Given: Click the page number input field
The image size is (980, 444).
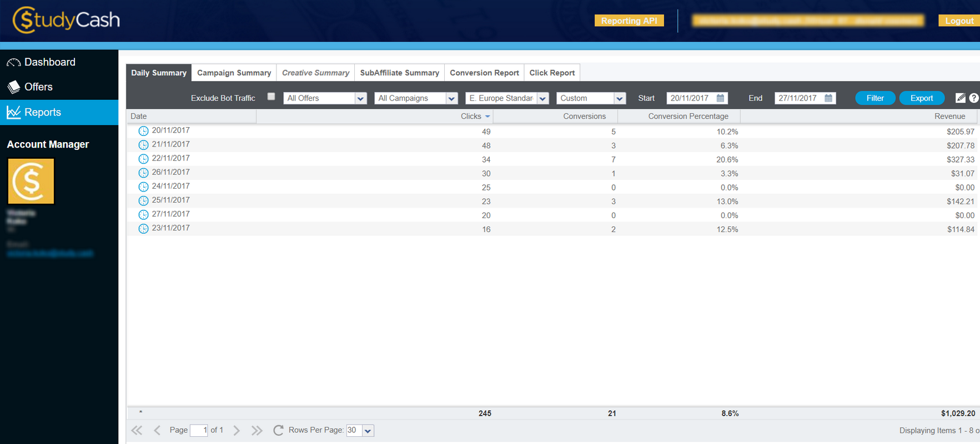Looking at the screenshot, I should tap(199, 430).
